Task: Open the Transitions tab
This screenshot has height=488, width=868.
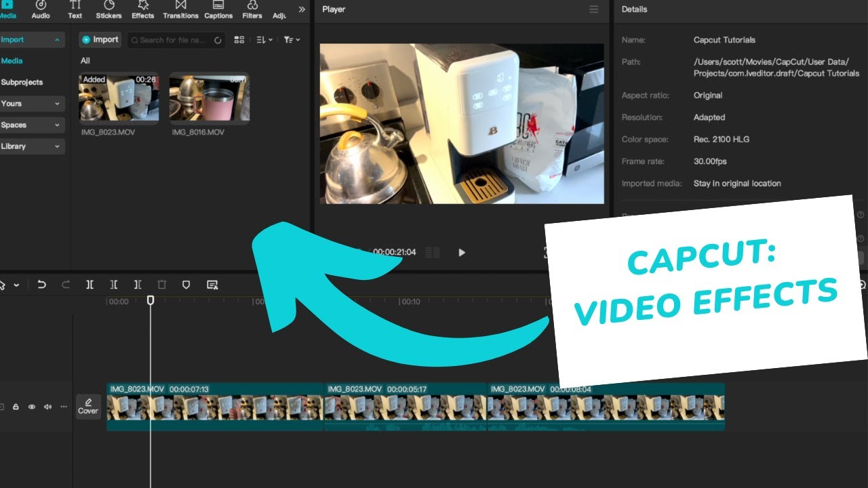Action: click(x=180, y=9)
